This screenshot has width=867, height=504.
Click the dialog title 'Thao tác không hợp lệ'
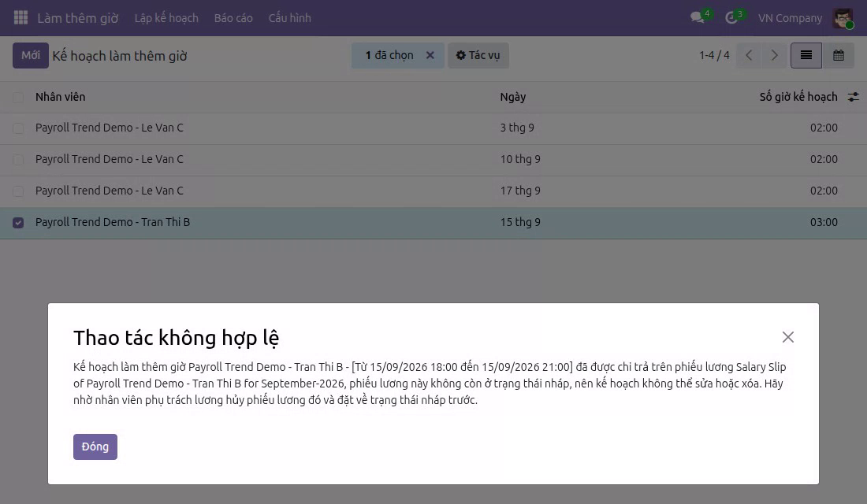coord(177,338)
